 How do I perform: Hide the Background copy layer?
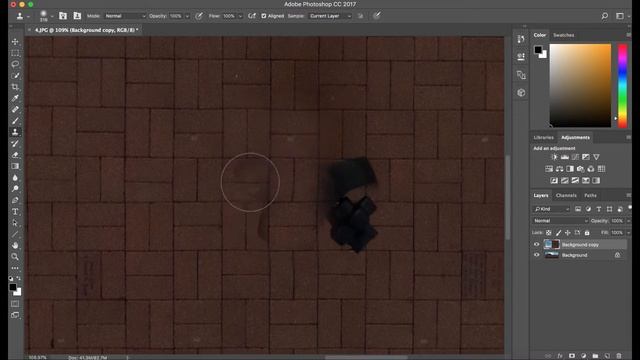(x=536, y=244)
